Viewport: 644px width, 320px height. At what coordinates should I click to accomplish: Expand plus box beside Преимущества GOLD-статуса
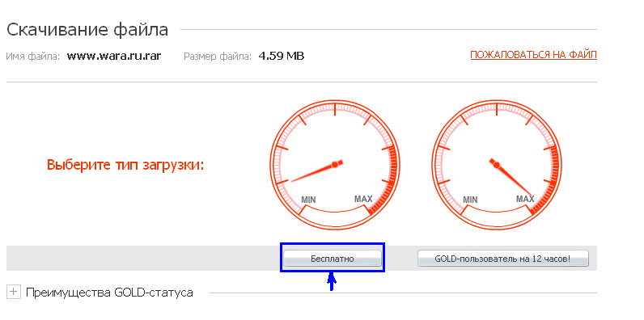pyautogui.click(x=14, y=293)
